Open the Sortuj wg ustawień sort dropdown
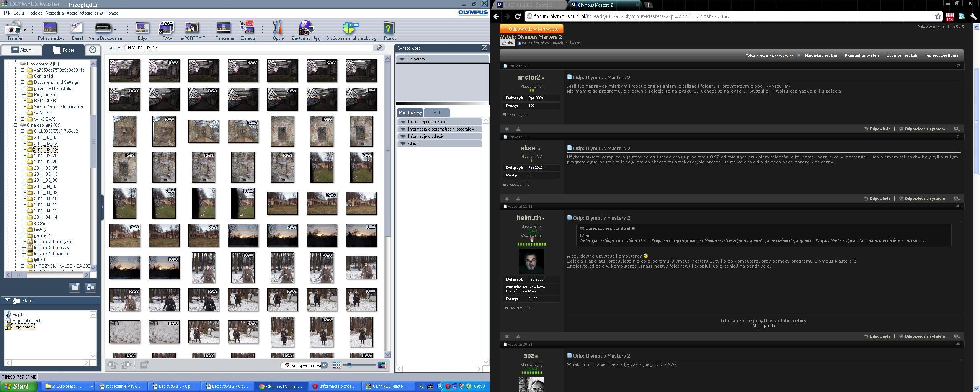The height and width of the screenshot is (392, 980). [305, 365]
